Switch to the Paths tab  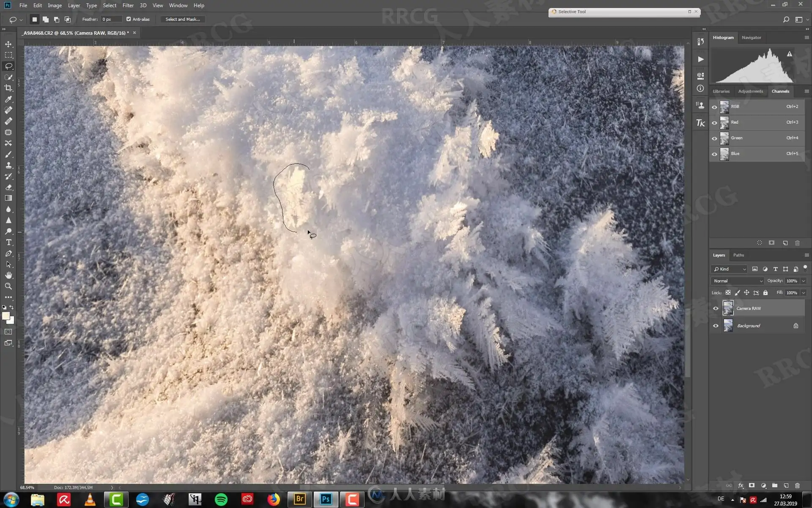pos(738,255)
